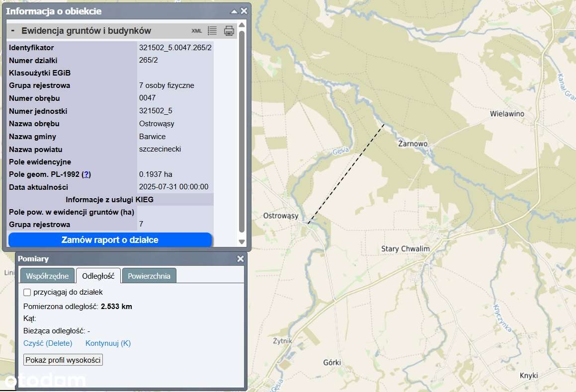Switch to the Współrzędne tab
Viewport: 576px width, 392px height.
pos(47,276)
